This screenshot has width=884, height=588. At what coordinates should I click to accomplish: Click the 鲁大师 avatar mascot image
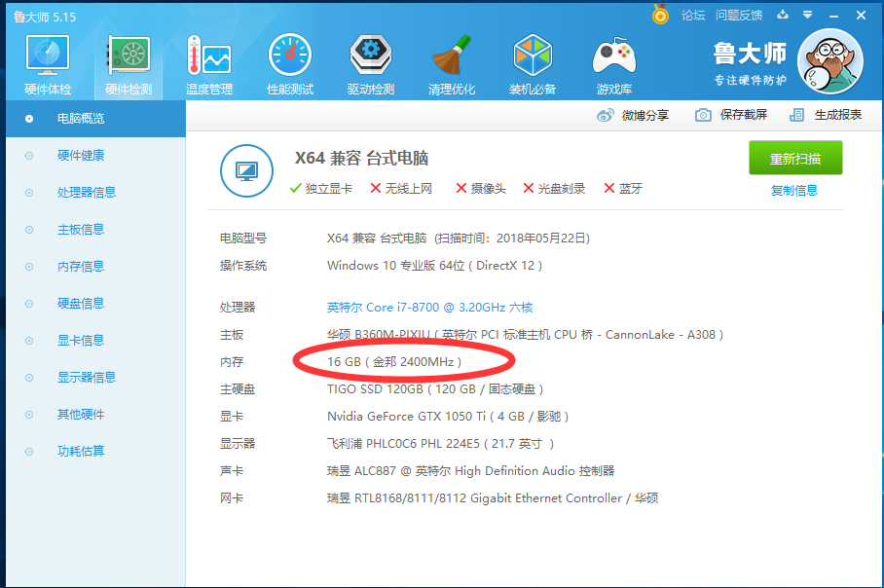829,61
